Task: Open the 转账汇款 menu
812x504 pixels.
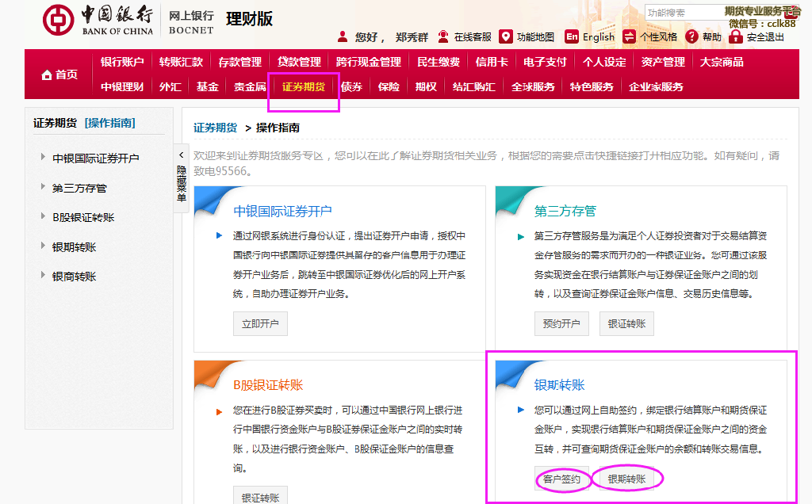Action: (x=182, y=62)
